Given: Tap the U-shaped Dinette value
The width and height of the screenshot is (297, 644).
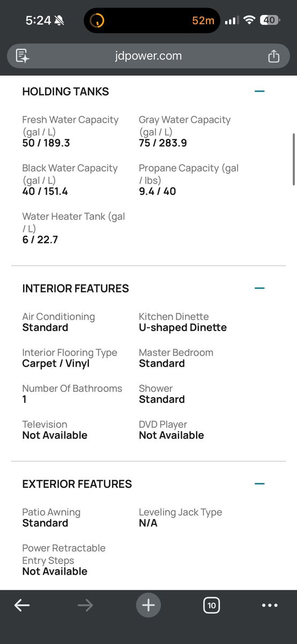Looking at the screenshot, I should [x=183, y=327].
